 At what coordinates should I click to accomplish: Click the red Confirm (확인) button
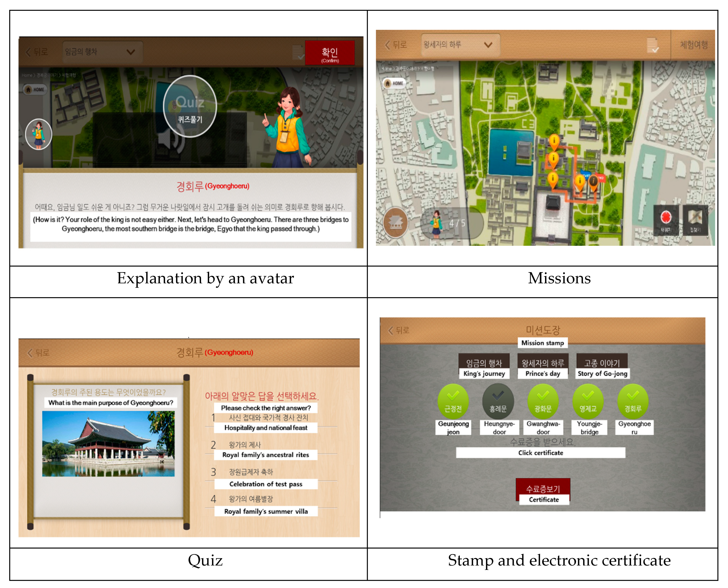(329, 53)
